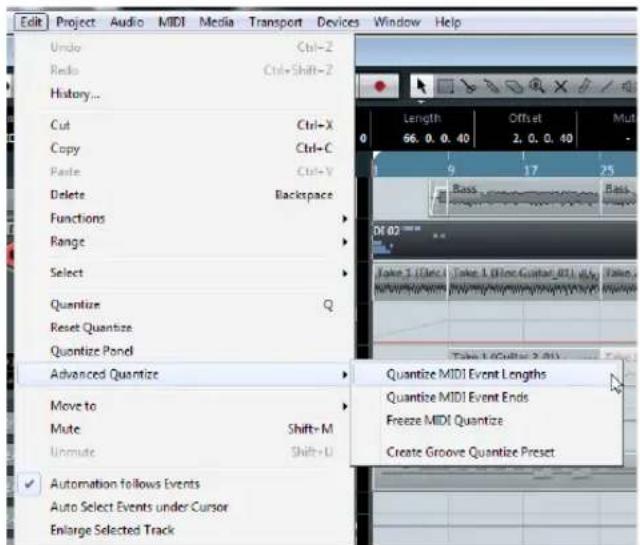Select the Glue tool
640x545 pixels.
pyautogui.click(x=492, y=87)
